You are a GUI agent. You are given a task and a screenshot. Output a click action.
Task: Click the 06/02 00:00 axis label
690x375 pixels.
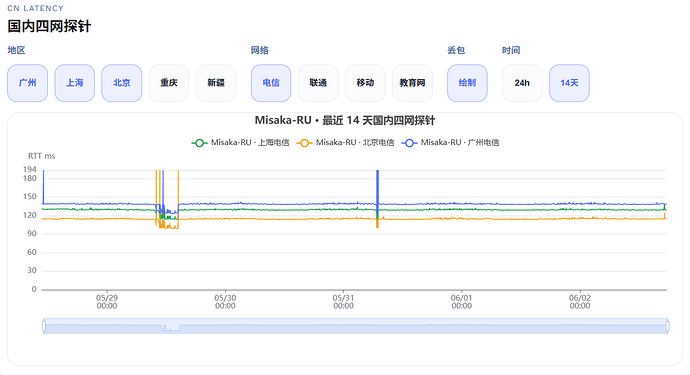click(580, 301)
